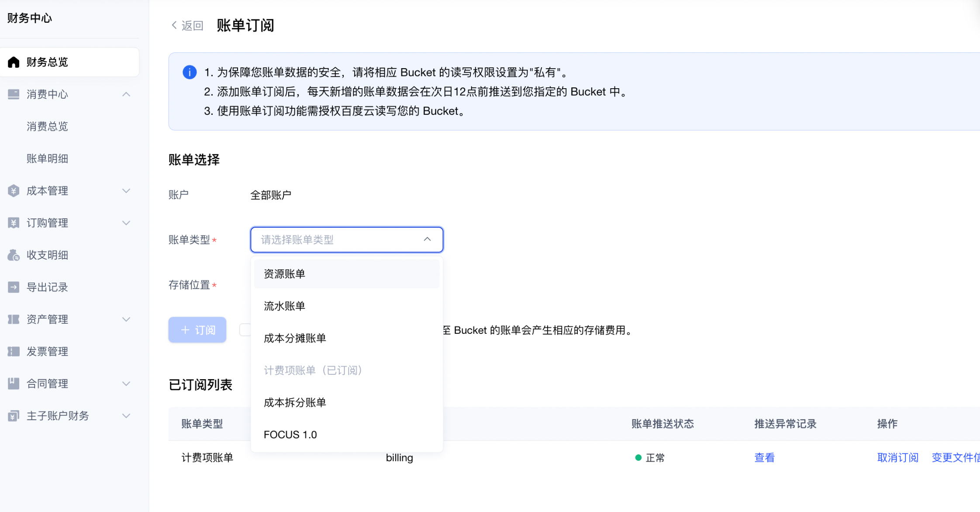The height and width of the screenshot is (512, 980).
Task: Expand the 订购管理 chevron
Action: (126, 223)
